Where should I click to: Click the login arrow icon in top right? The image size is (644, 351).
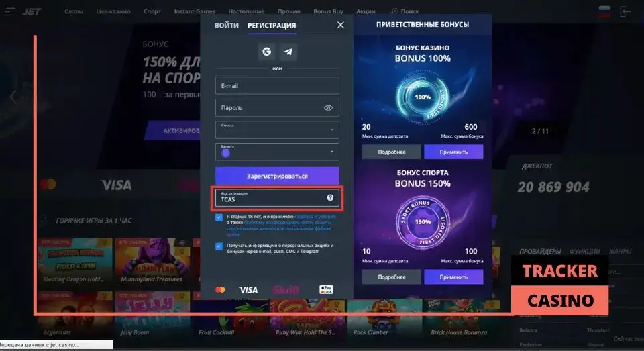point(625,11)
